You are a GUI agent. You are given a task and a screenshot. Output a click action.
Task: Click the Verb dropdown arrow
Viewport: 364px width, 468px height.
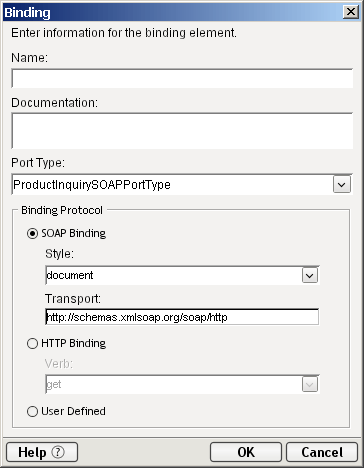pyautogui.click(x=310, y=384)
